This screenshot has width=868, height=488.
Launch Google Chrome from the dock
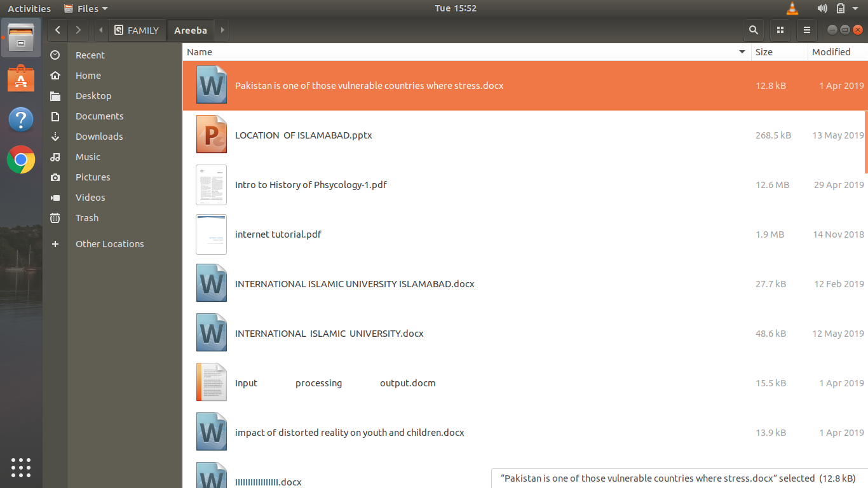pos(21,159)
